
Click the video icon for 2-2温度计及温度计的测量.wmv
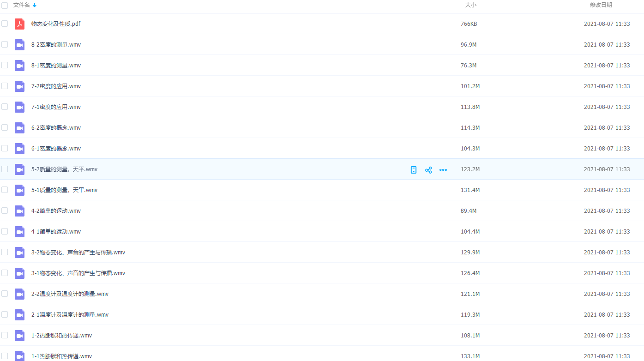19,294
